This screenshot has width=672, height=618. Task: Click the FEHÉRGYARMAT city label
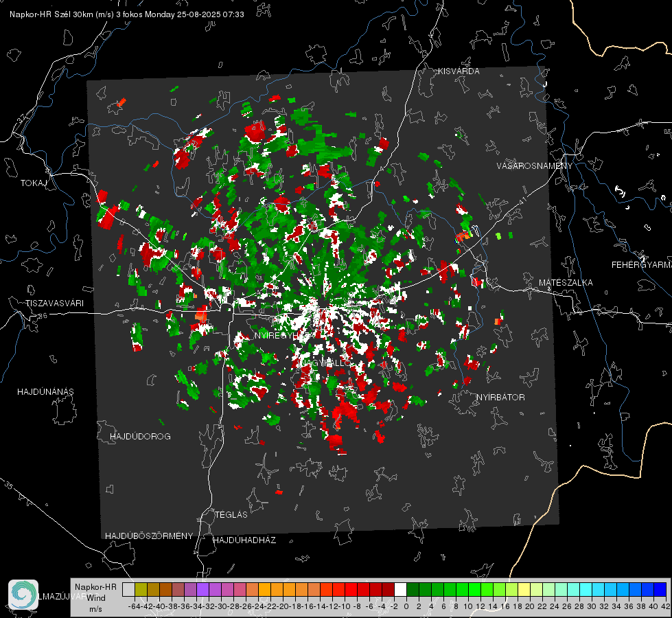click(x=641, y=265)
